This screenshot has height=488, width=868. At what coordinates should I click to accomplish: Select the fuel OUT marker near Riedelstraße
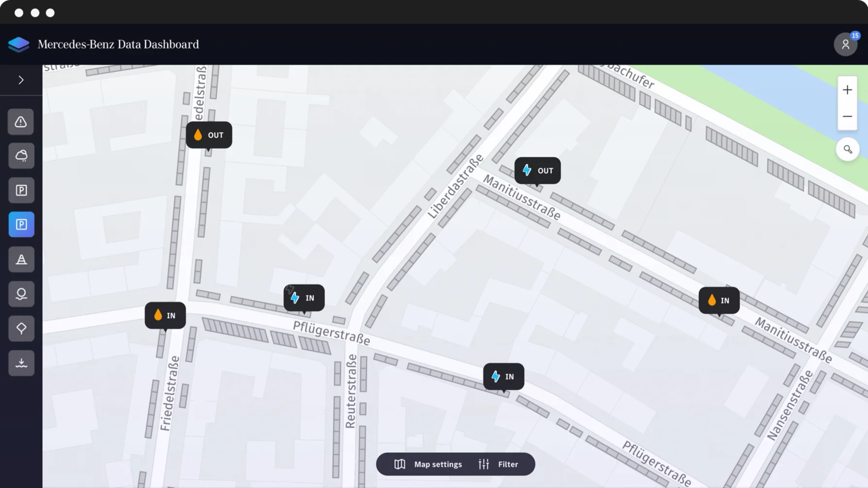click(x=208, y=135)
